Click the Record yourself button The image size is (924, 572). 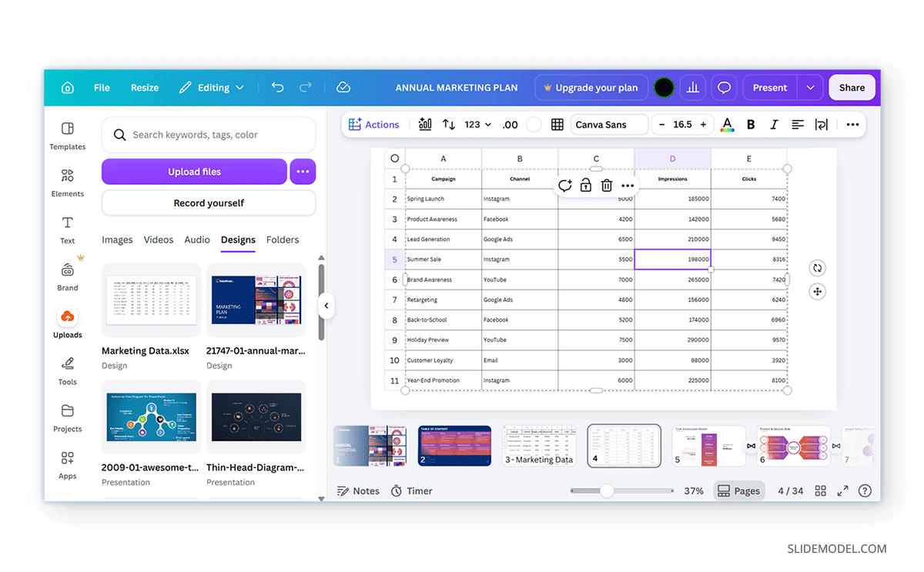209,203
